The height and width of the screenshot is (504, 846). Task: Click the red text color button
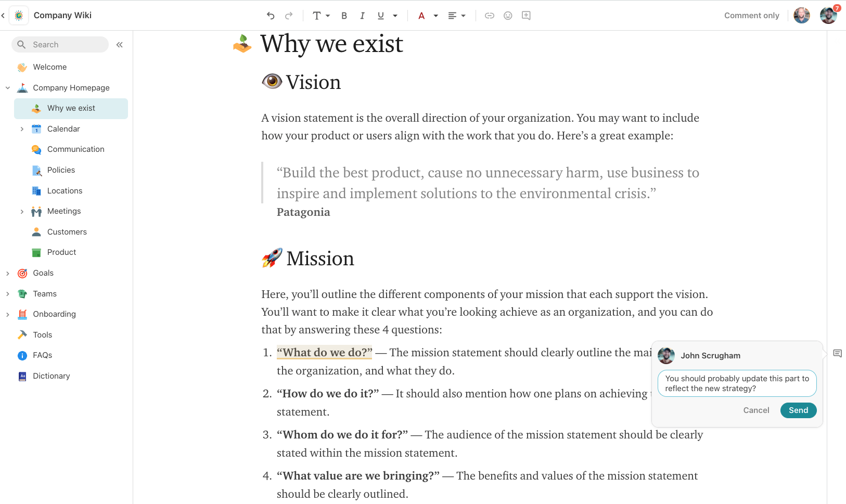[421, 16]
